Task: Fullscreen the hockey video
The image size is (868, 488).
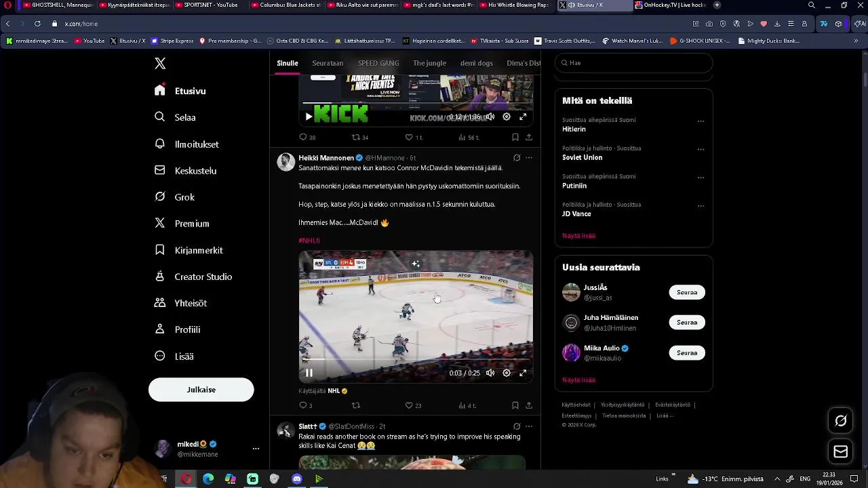Action: pos(523,373)
